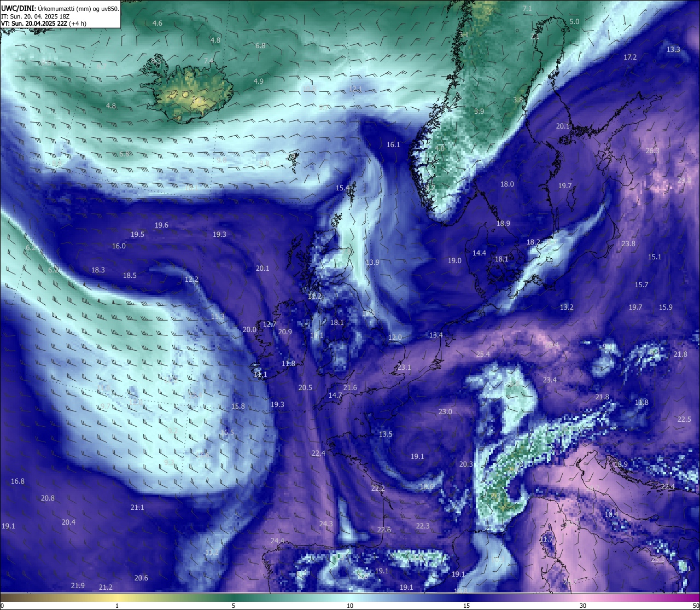Click the map value '22.2' in Bay of Biscay
This screenshot has height=610, width=700.
pos(378,488)
